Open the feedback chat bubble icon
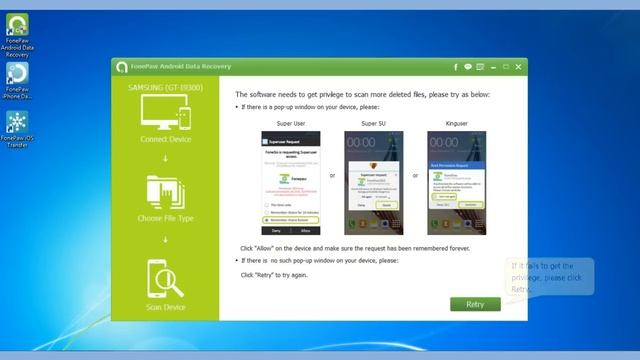The height and width of the screenshot is (360, 640). (x=468, y=67)
